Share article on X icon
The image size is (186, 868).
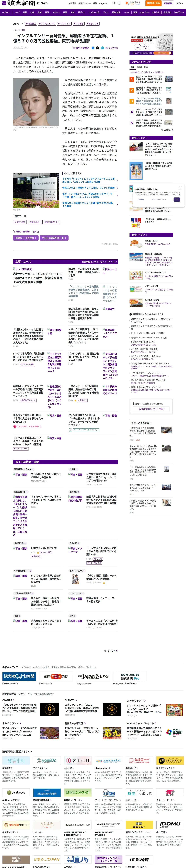(97, 48)
